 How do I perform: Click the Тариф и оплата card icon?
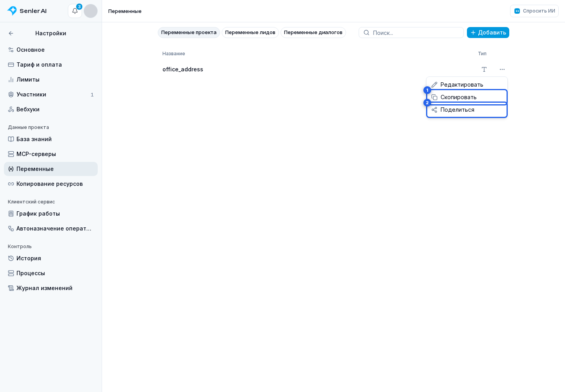(11, 65)
